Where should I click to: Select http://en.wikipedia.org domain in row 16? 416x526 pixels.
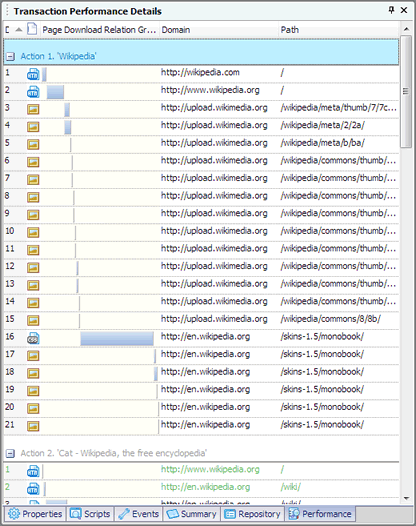[x=205, y=336]
